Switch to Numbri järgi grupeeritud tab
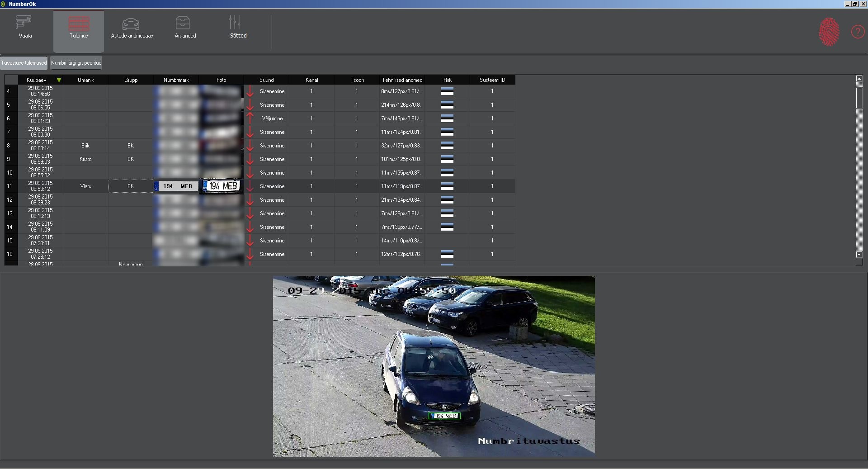This screenshot has width=868, height=469. pos(76,63)
